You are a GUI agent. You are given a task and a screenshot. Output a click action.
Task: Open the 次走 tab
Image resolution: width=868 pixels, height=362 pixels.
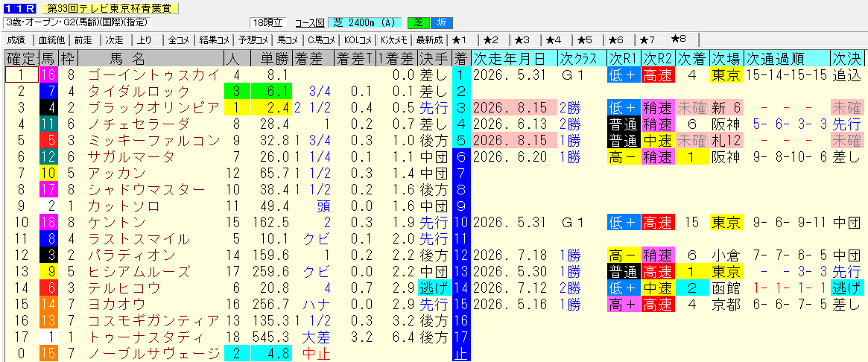pos(115,40)
